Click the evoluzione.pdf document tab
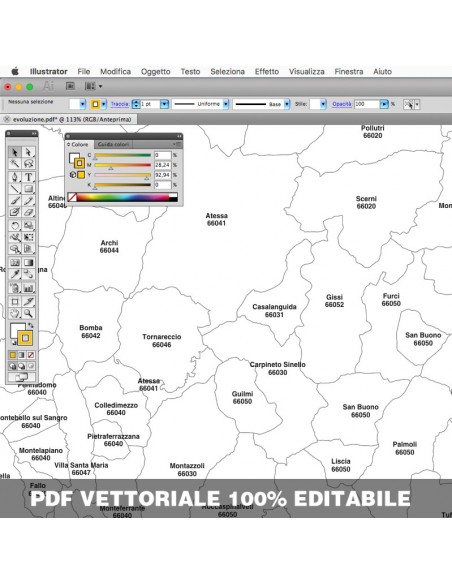Viewport: 452px width, 584px height. point(72,120)
